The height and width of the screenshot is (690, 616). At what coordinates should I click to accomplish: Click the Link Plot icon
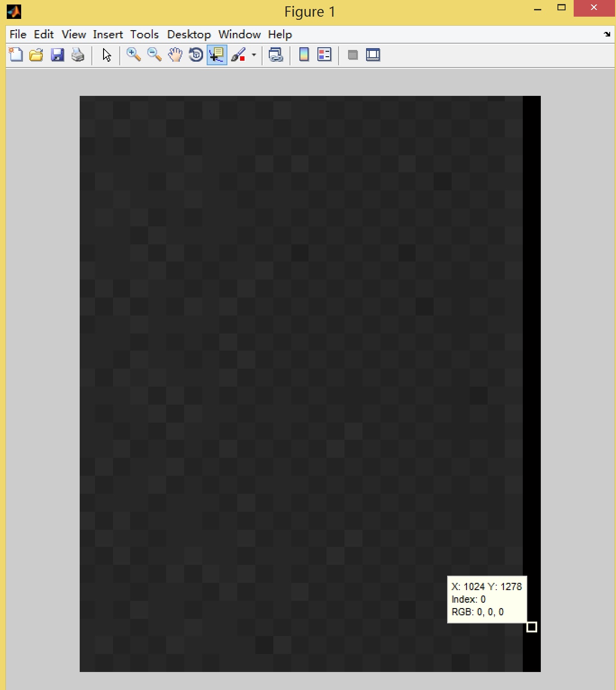(276, 55)
